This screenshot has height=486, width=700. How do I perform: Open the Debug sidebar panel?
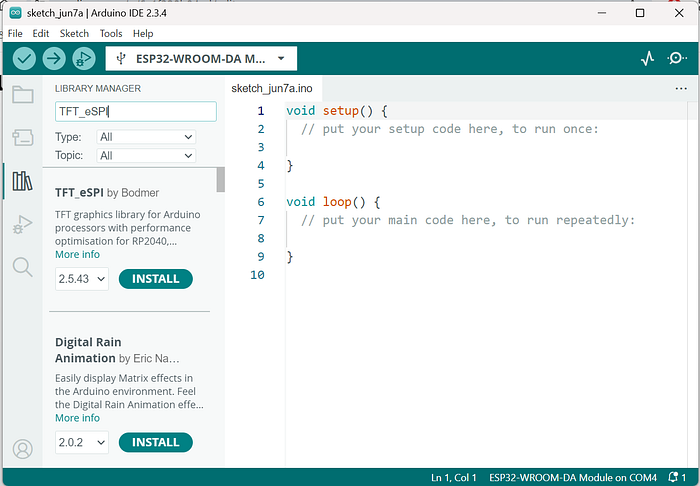coord(22,224)
